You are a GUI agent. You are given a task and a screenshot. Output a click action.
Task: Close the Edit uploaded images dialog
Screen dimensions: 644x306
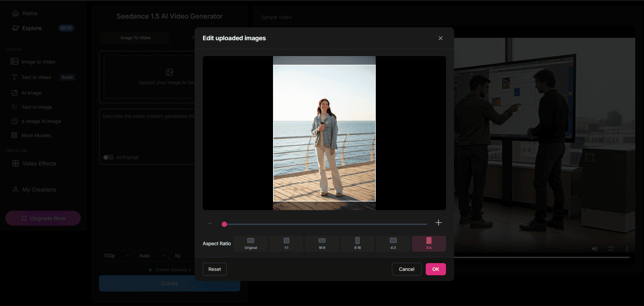click(x=440, y=38)
